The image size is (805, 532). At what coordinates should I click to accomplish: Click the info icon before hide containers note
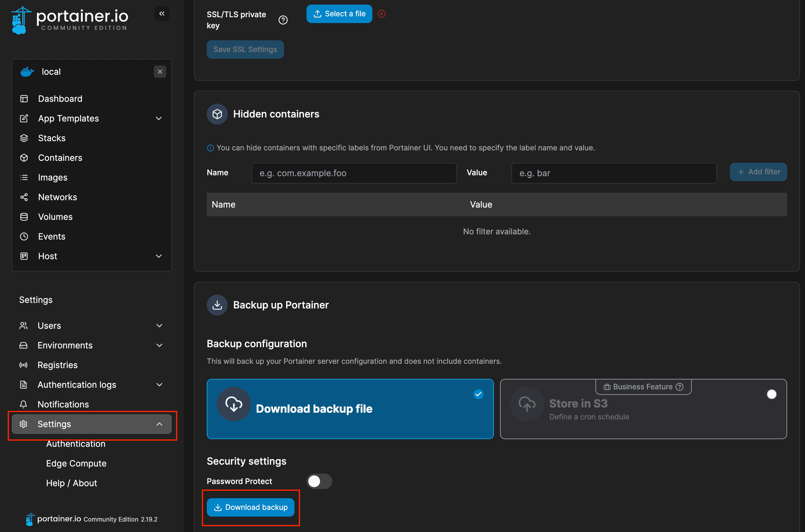[210, 148]
